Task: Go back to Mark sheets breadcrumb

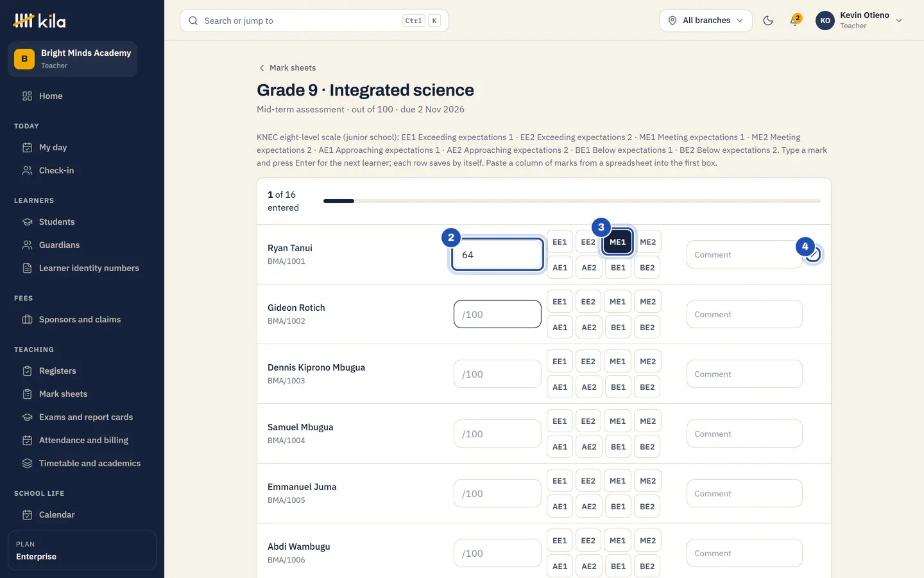Action: pos(287,67)
